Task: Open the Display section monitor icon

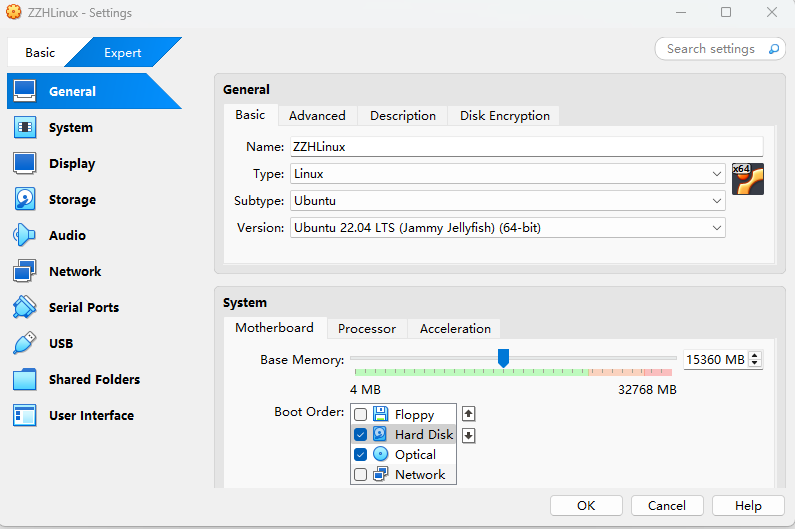Action: [24, 163]
